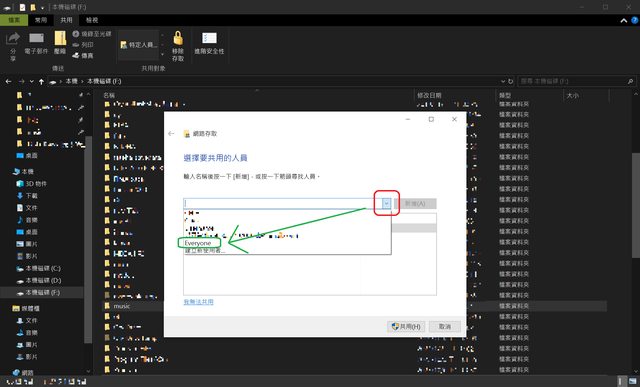Open the user name dropdown arrow in dialog
Image resolution: width=640 pixels, height=387 pixels.
(x=386, y=203)
